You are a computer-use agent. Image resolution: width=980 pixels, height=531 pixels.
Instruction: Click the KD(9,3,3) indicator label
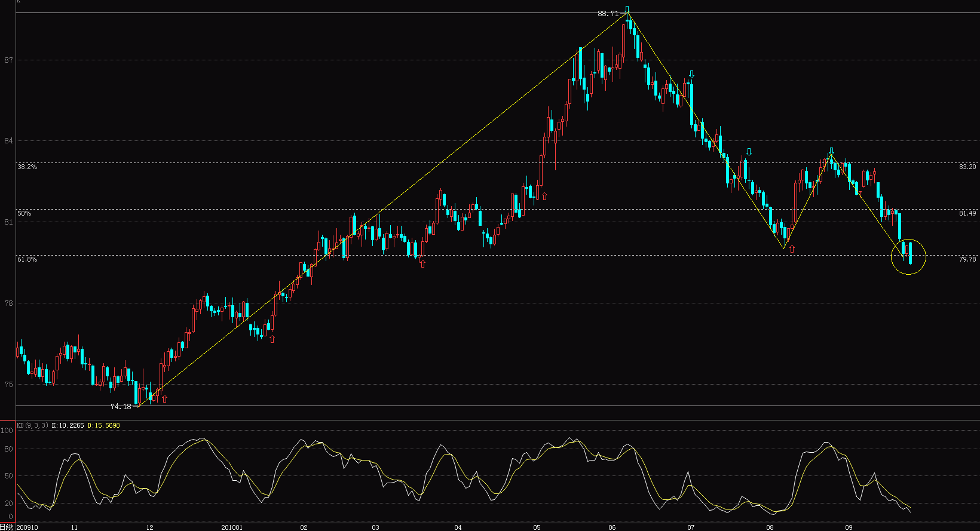[x=32, y=425]
